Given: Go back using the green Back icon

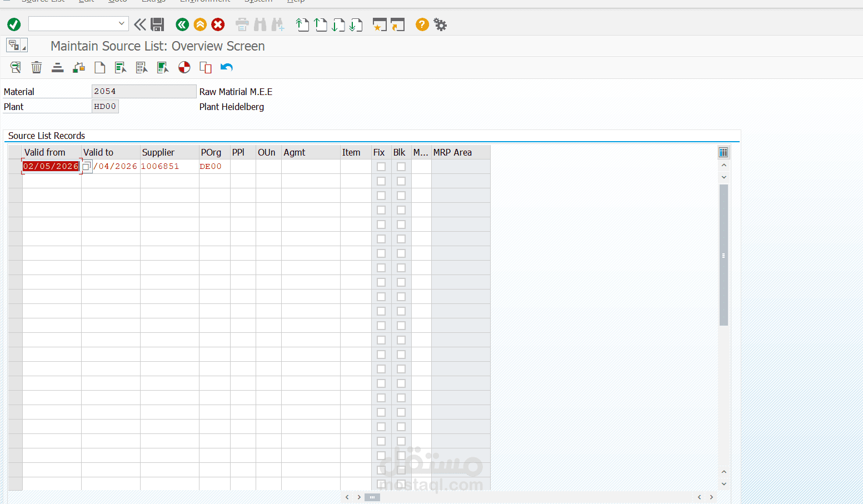Looking at the screenshot, I should point(182,24).
